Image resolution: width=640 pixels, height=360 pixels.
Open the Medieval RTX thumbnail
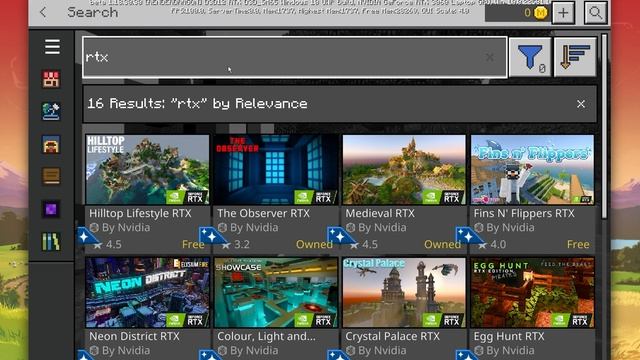pyautogui.click(x=404, y=169)
